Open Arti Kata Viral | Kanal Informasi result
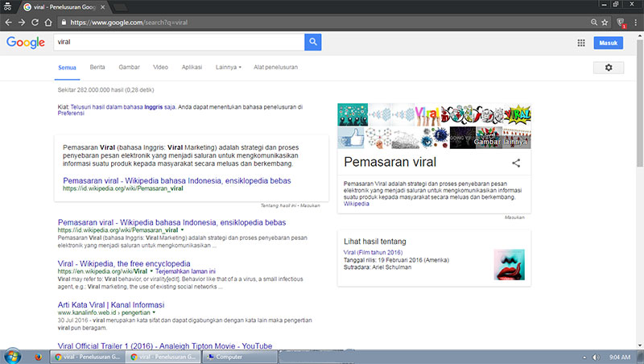This screenshot has width=644, height=364. coord(111,305)
